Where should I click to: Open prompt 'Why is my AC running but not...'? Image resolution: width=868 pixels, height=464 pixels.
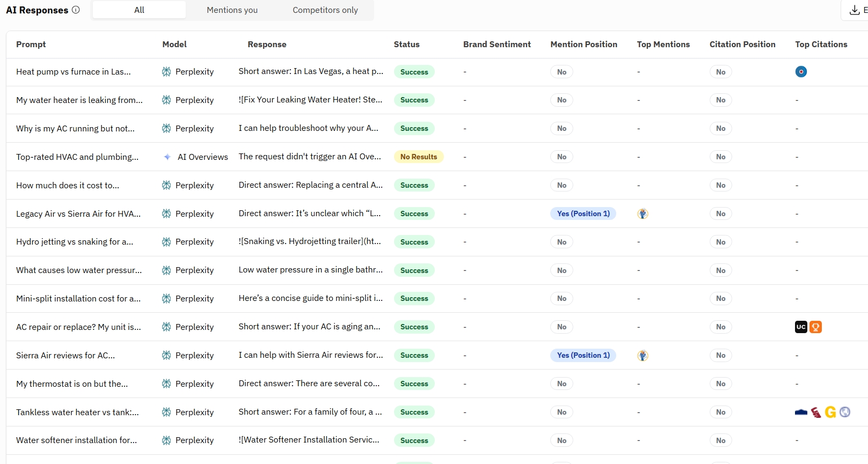(x=75, y=129)
